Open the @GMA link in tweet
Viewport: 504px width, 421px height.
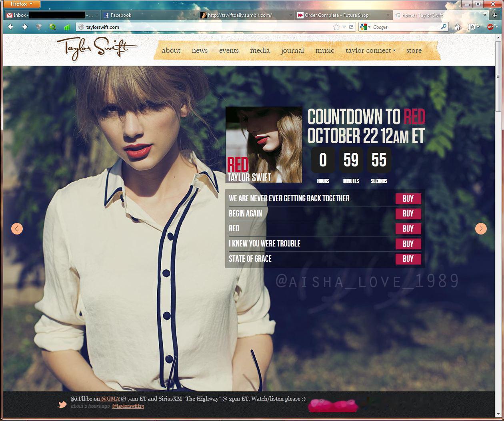(x=110, y=399)
